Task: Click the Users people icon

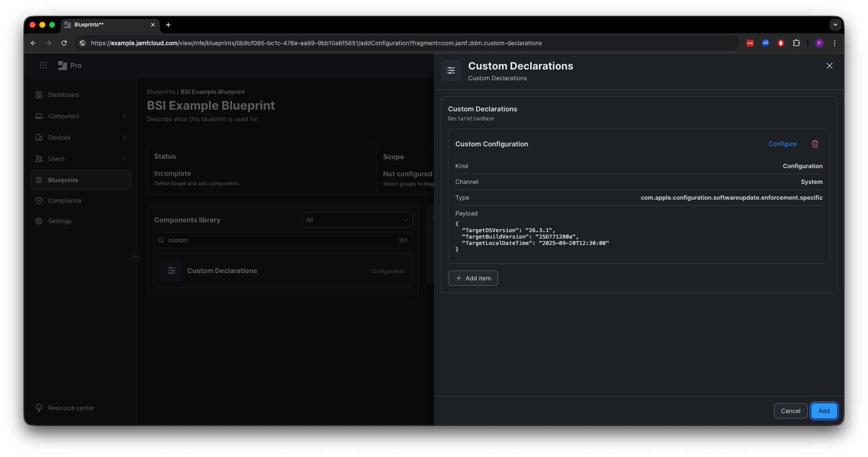Action: coord(39,159)
